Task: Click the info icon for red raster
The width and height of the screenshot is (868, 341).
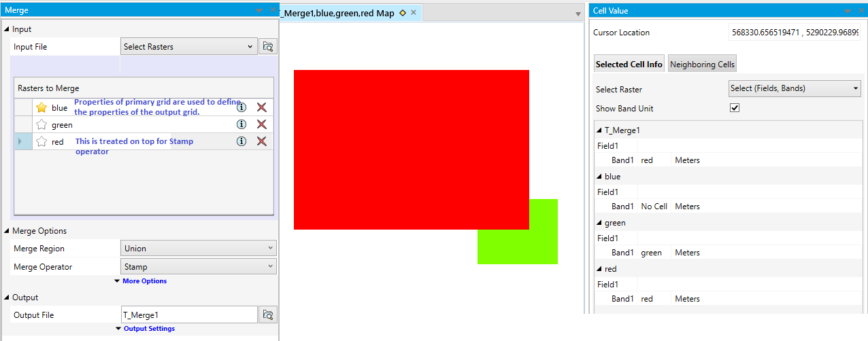Action: pyautogui.click(x=241, y=141)
